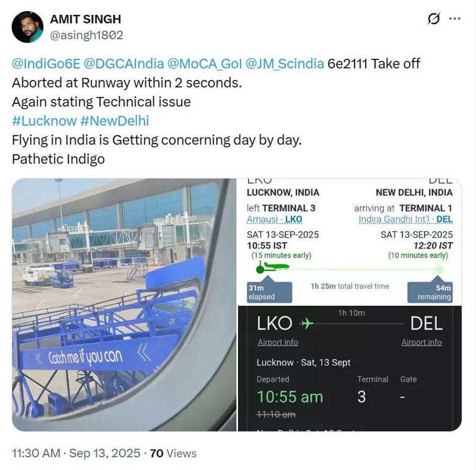Click the green plane on progress bar

coord(276,266)
